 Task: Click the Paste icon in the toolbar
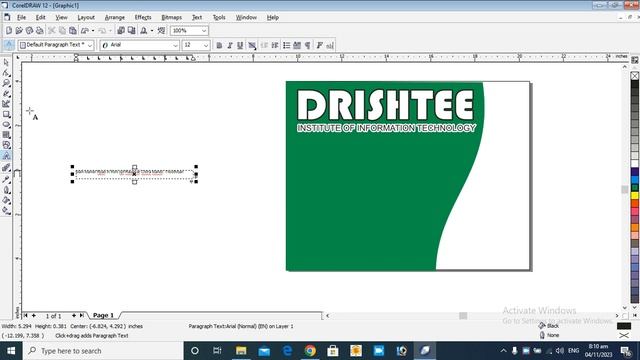point(72,31)
